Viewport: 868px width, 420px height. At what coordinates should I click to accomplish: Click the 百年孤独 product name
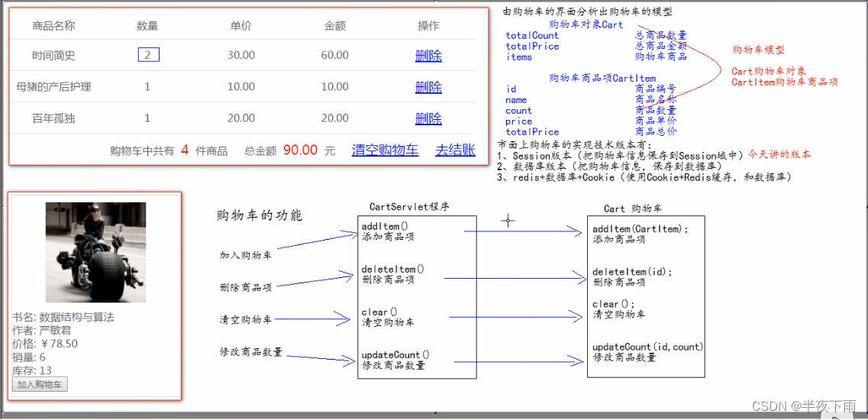53,118
